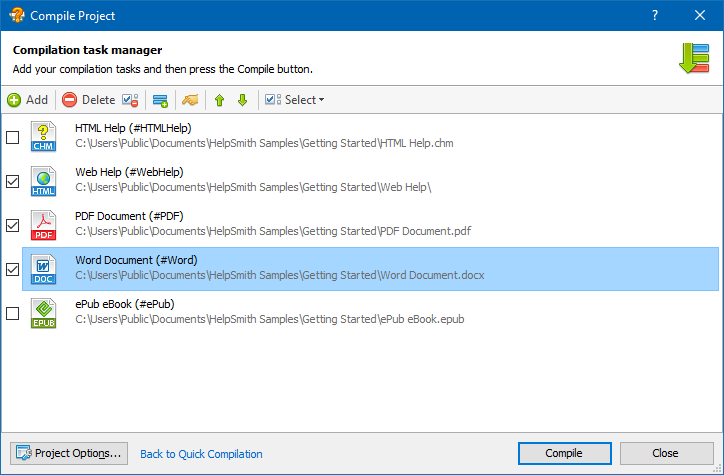724x475 pixels.
Task: Go back to Quick Compilation
Action: (x=201, y=454)
